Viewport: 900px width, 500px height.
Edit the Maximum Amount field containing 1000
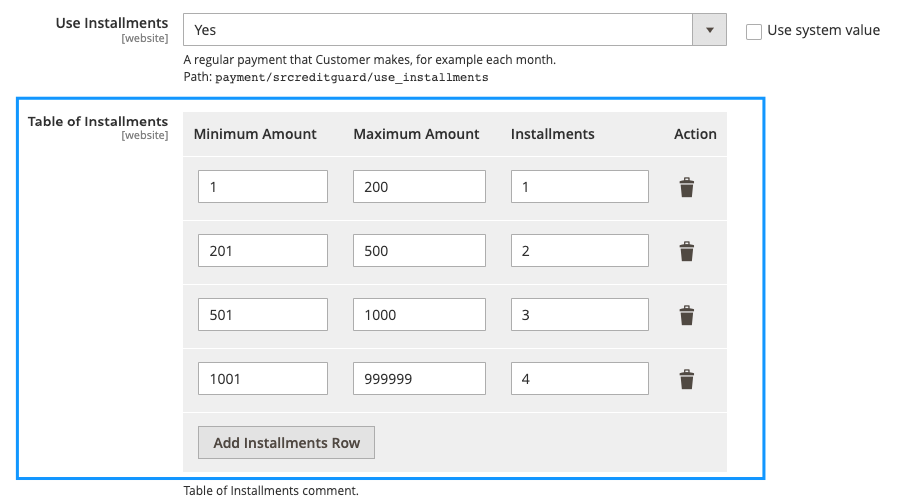pyautogui.click(x=419, y=315)
